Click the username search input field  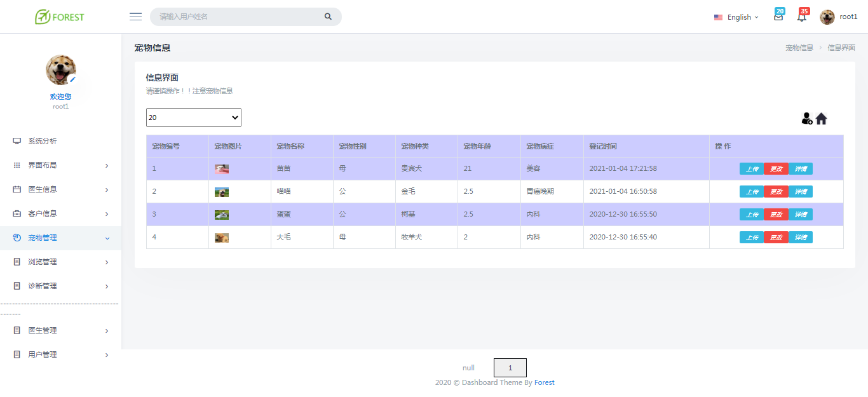pyautogui.click(x=238, y=17)
